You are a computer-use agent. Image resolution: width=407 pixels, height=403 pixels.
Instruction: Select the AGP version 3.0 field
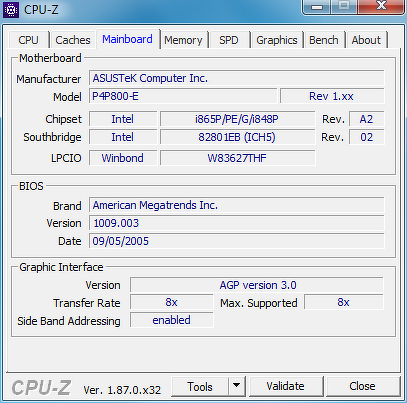click(257, 285)
